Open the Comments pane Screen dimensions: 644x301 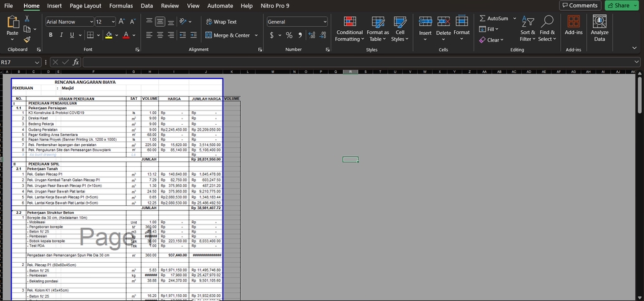pos(580,5)
